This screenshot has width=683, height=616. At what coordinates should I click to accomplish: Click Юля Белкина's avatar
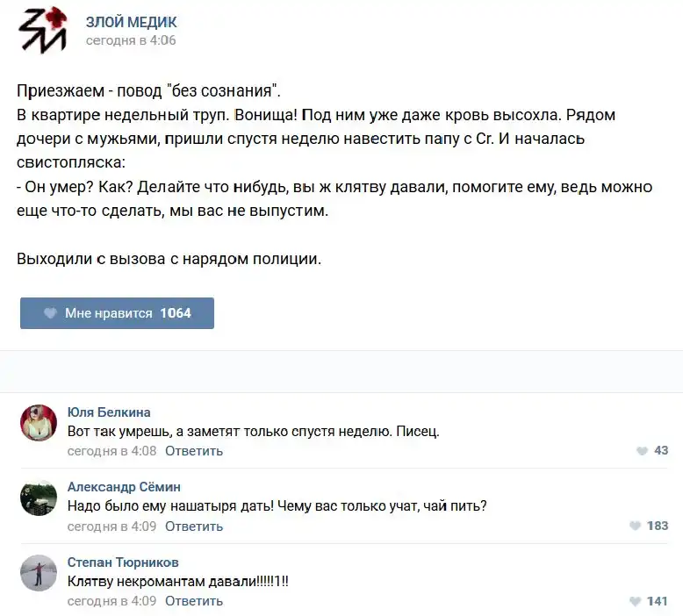tap(39, 423)
